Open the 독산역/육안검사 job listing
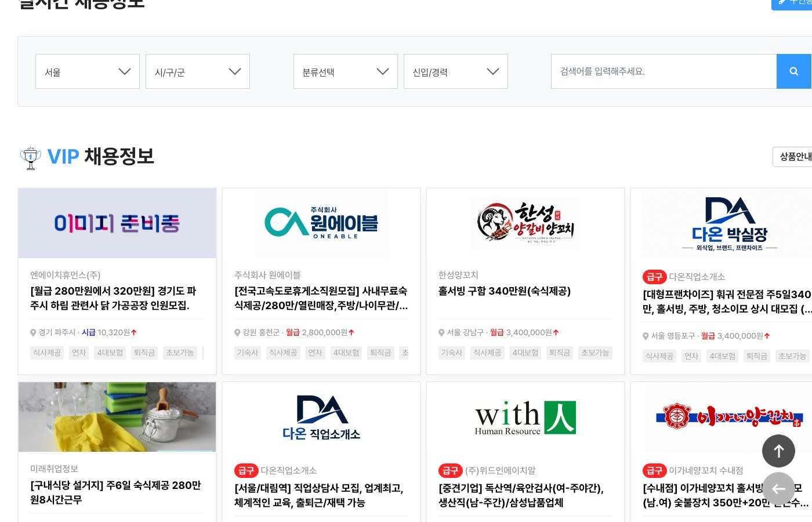 [521, 495]
